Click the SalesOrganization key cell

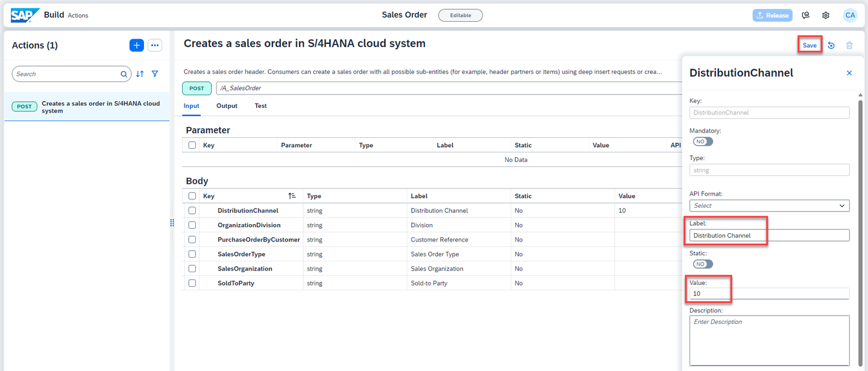pyautogui.click(x=245, y=269)
